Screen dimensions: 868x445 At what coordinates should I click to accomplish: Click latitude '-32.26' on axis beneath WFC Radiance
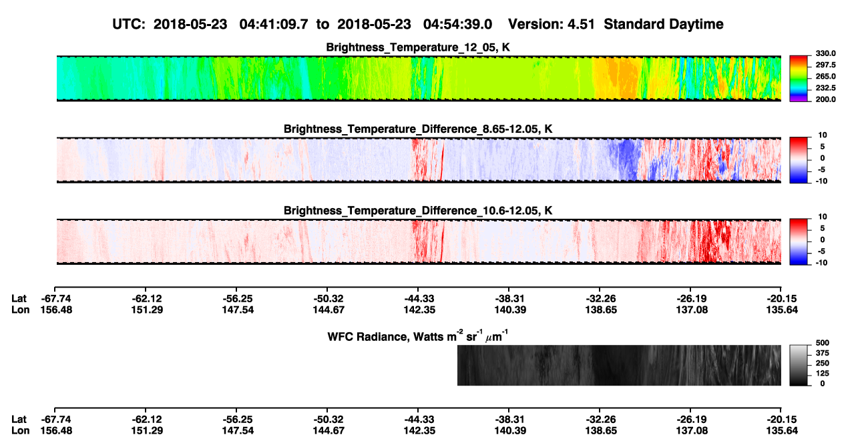click(x=600, y=419)
